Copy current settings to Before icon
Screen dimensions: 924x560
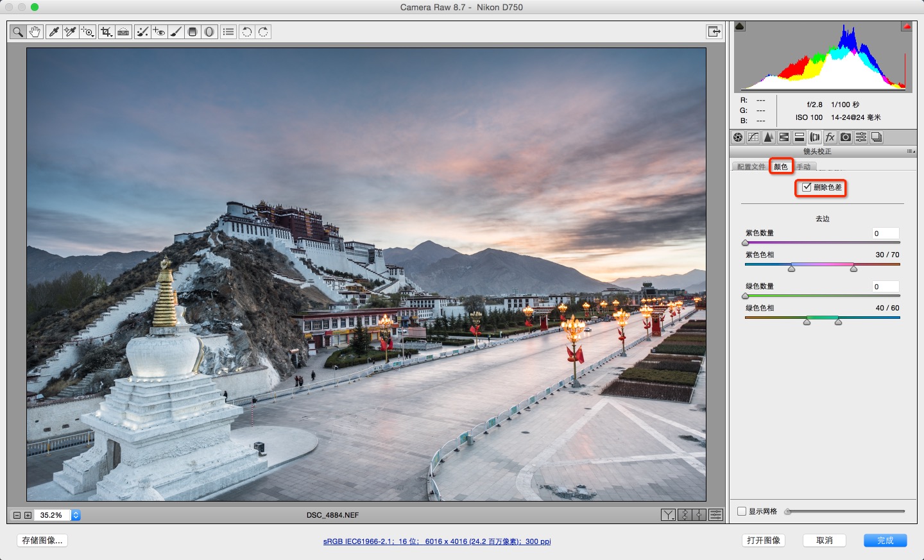click(699, 514)
